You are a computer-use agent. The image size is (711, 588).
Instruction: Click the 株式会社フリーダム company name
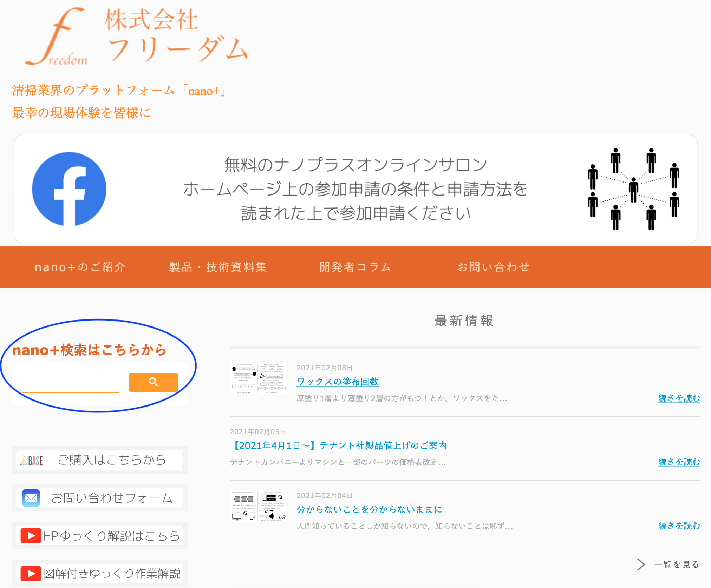point(176,35)
